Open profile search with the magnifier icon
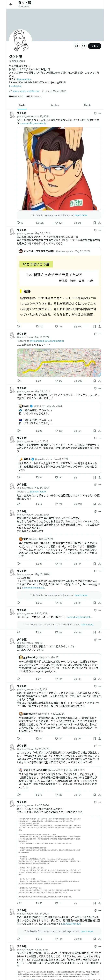The height and width of the screenshot is (980, 110). (x=84, y=46)
